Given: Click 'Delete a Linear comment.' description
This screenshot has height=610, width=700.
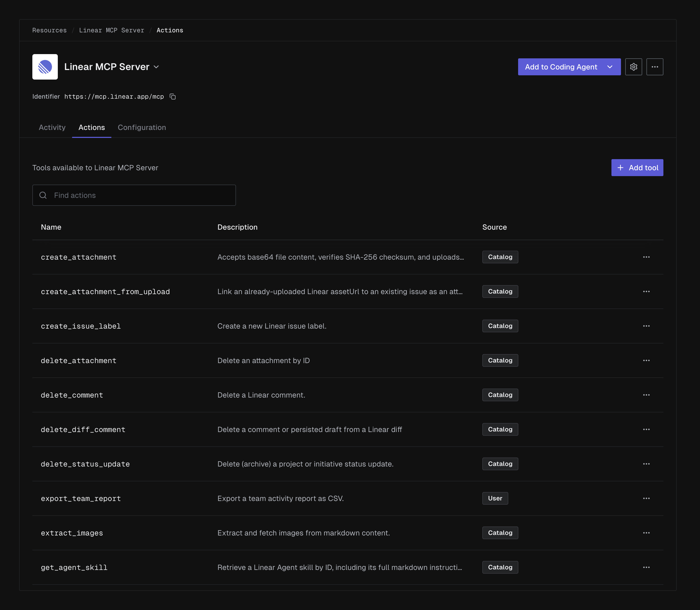Looking at the screenshot, I should coord(261,395).
